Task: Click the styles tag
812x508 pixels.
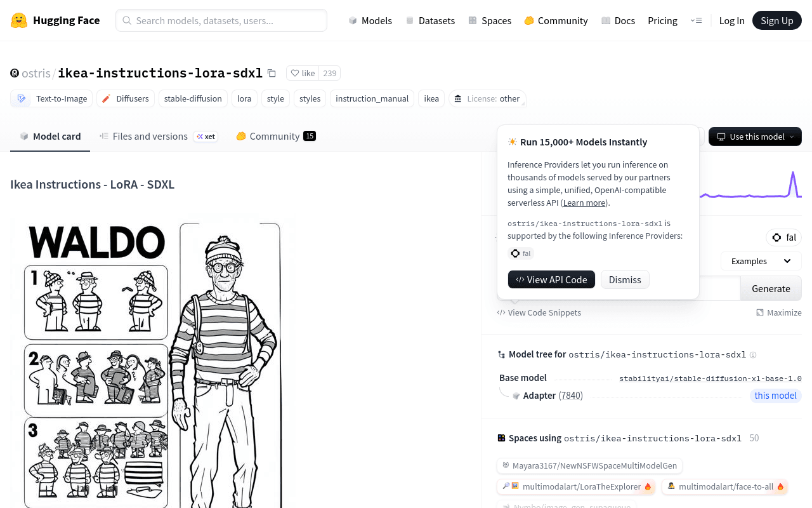Action: tap(310, 98)
